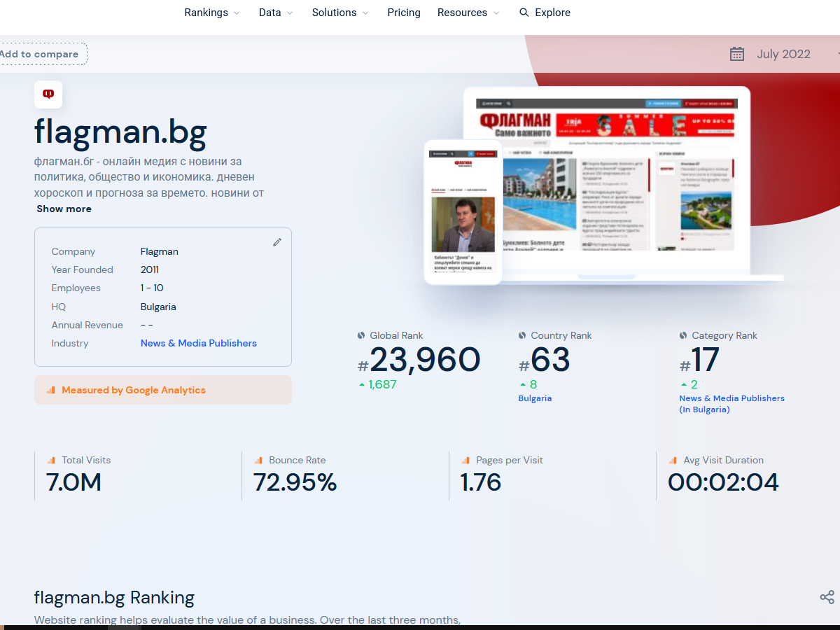Click the Google Analytics bar chart icon
This screenshot has width=840, height=630.
tap(50, 390)
